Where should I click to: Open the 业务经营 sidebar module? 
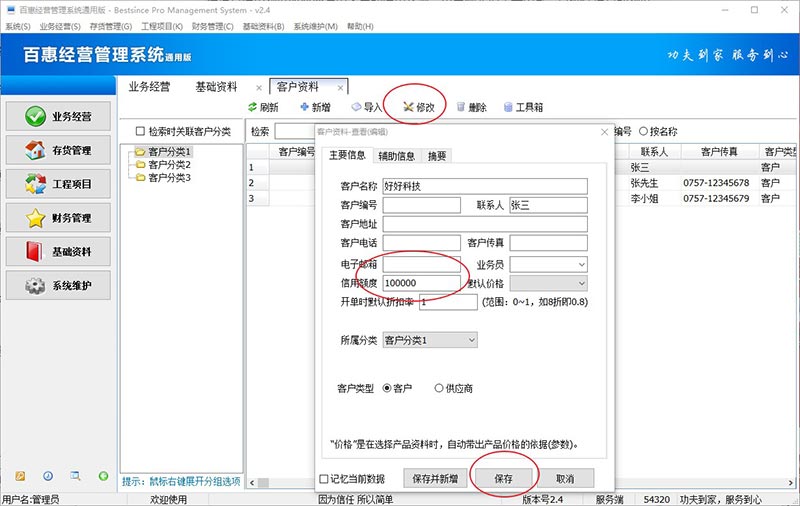tap(58, 116)
